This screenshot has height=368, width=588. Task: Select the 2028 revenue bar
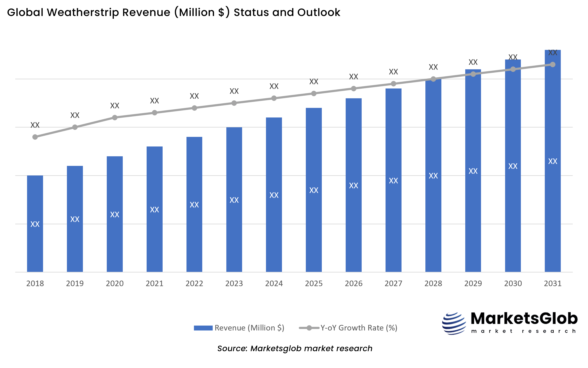(433, 175)
